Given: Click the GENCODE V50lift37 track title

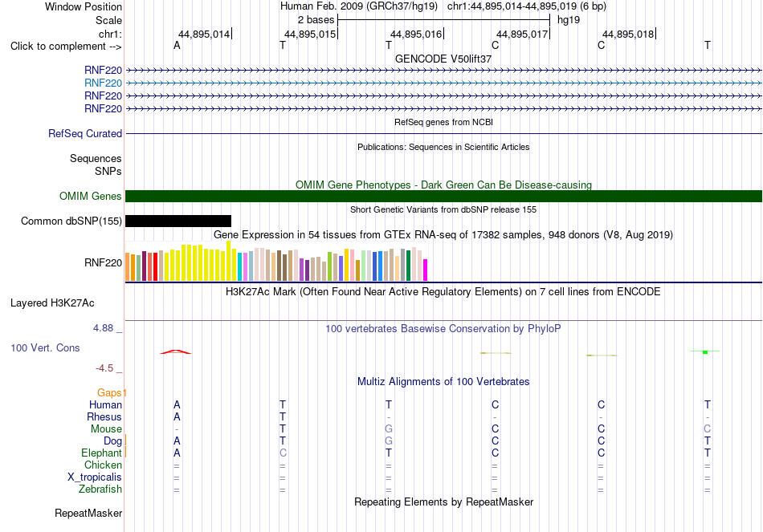Looking at the screenshot, I should click(x=443, y=59).
